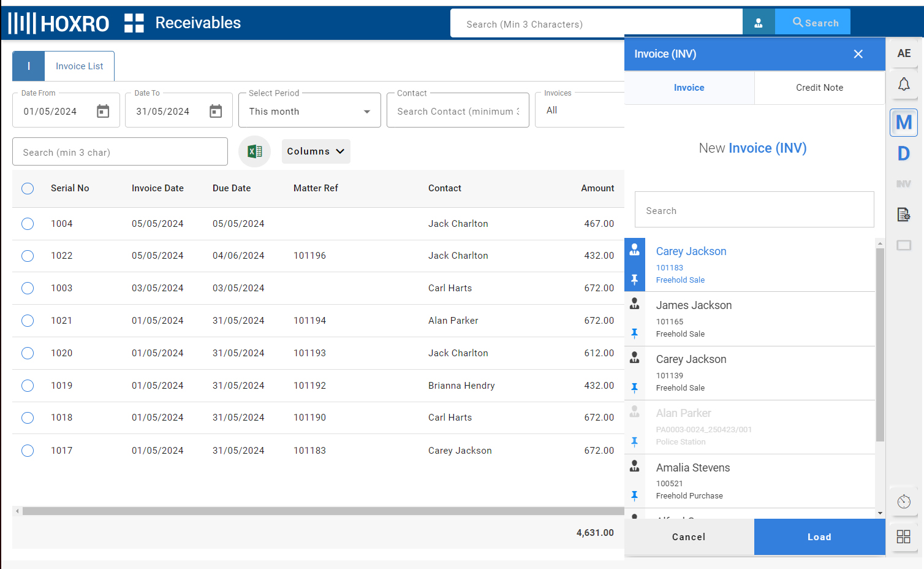The image size is (924, 569).
Task: Open the Date From calendar picker
Action: (x=103, y=111)
